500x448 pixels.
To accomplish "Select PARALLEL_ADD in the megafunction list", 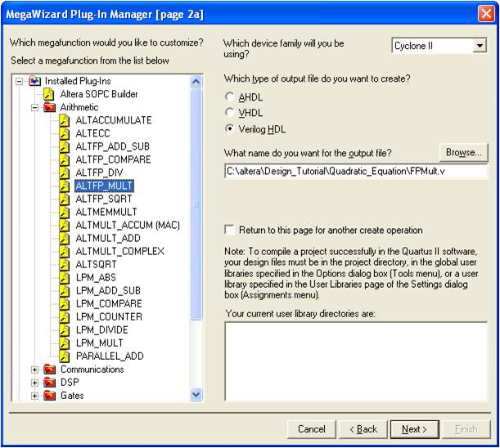I will pos(110,356).
